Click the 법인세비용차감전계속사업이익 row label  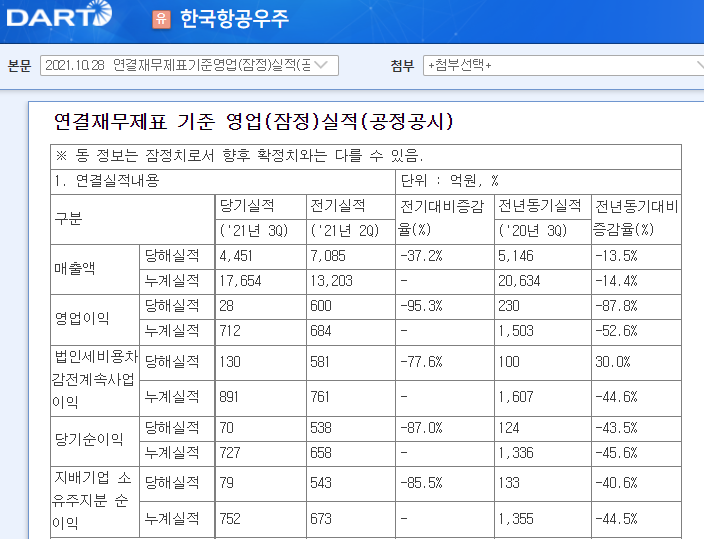click(95, 380)
